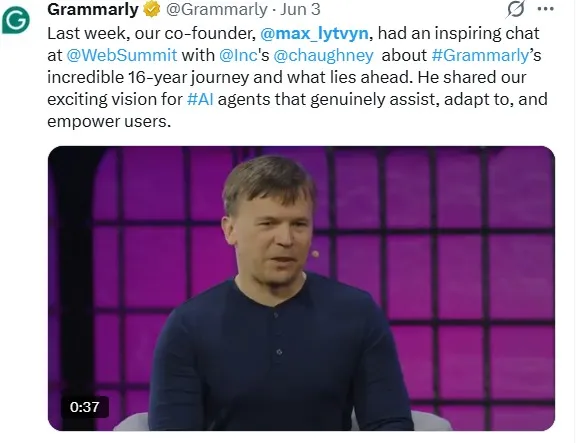
Task: Visit the @max_lytvyn mention
Action: (314, 34)
